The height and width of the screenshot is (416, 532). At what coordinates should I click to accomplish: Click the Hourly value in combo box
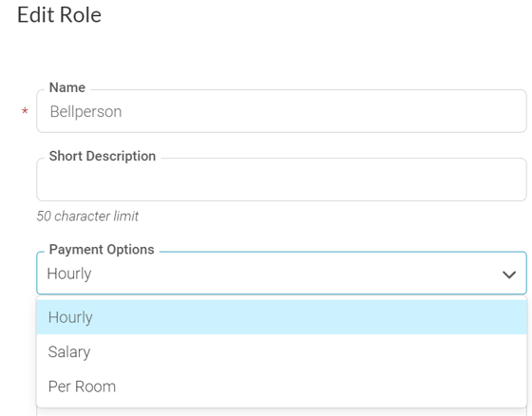[x=69, y=274]
